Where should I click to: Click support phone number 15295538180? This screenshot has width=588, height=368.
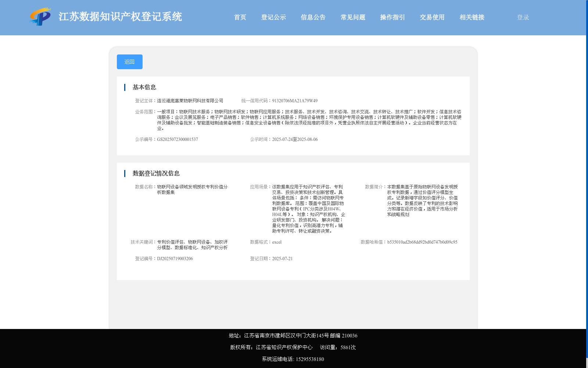tap(310, 359)
